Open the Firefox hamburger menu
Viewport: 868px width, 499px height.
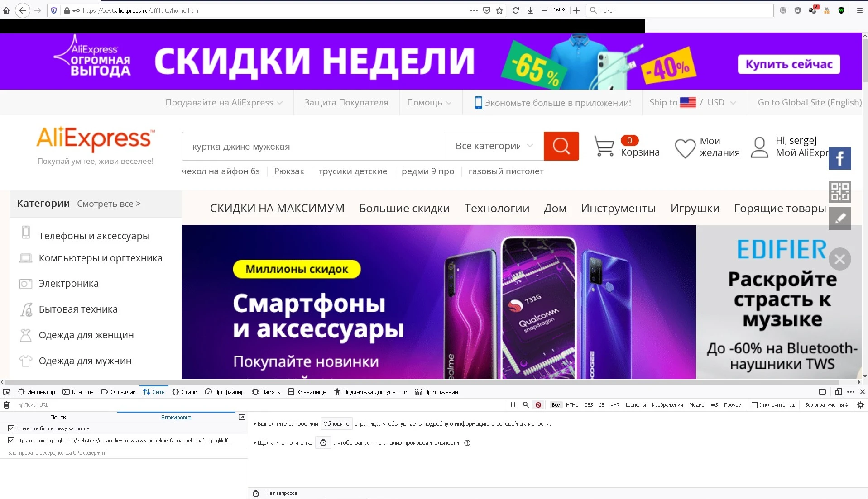[860, 10]
